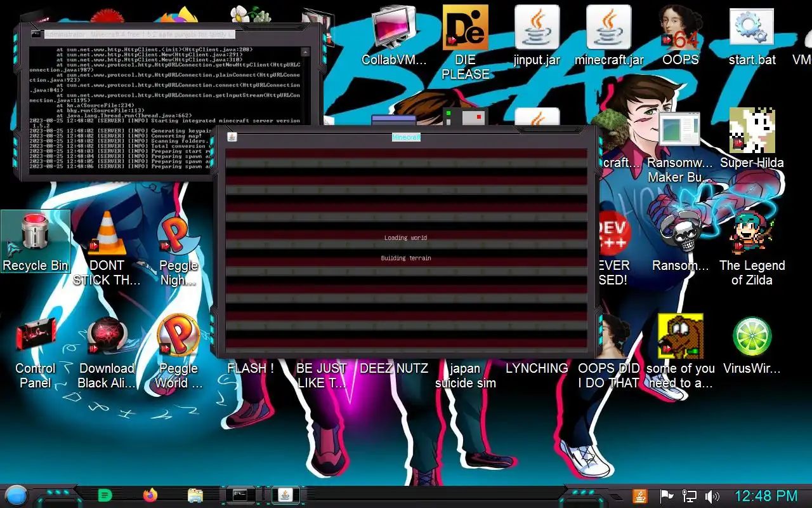Click the Minecraft window title text
This screenshot has width=812, height=508.
pyautogui.click(x=406, y=137)
